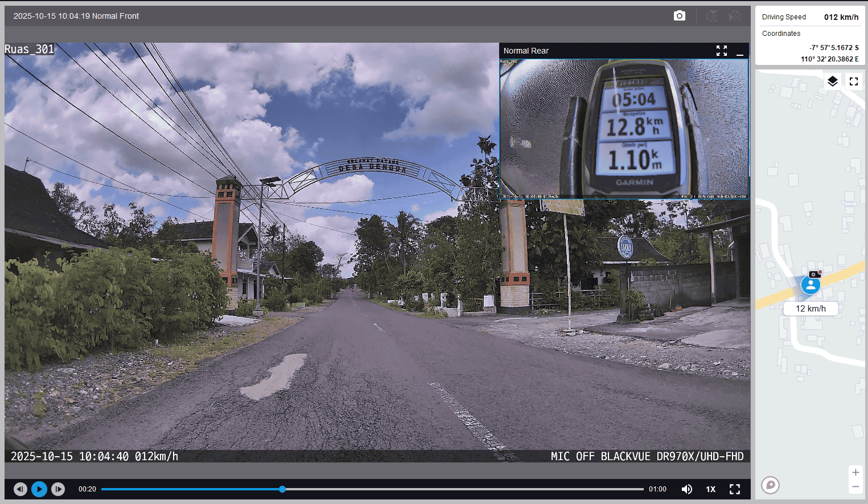
Task: Click the horizontal mirror video icon
Action: point(735,16)
